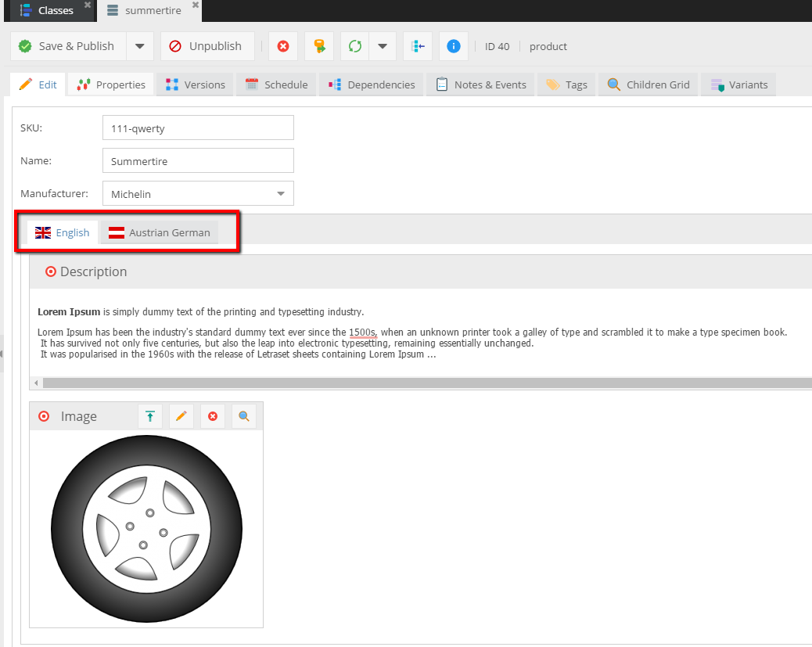Click the red delete icon in the top toolbar
The width and height of the screenshot is (812, 647).
pyautogui.click(x=283, y=46)
